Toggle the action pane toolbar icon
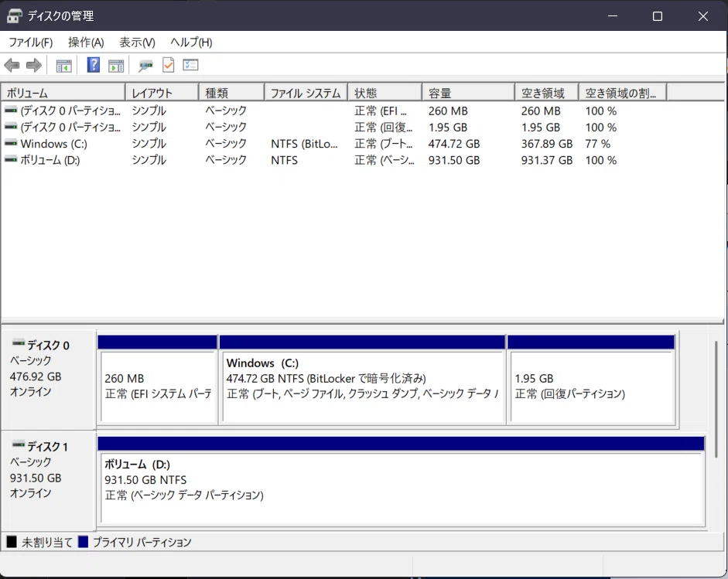The image size is (728, 579). [x=116, y=66]
